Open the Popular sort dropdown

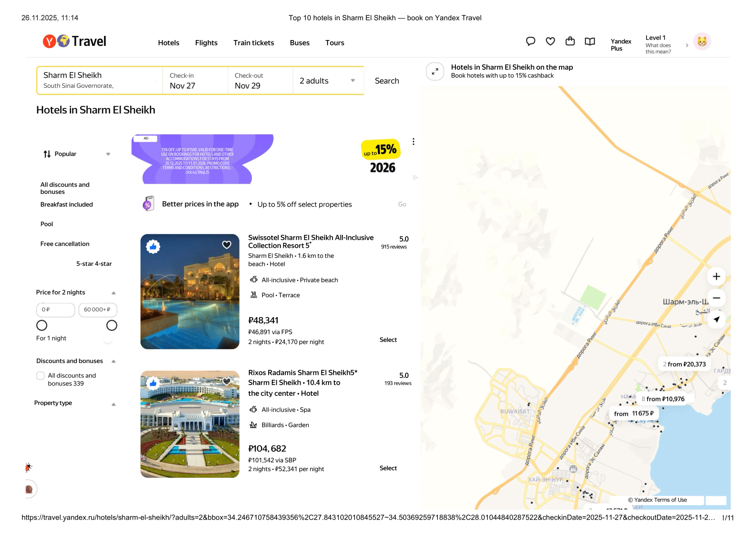click(76, 154)
